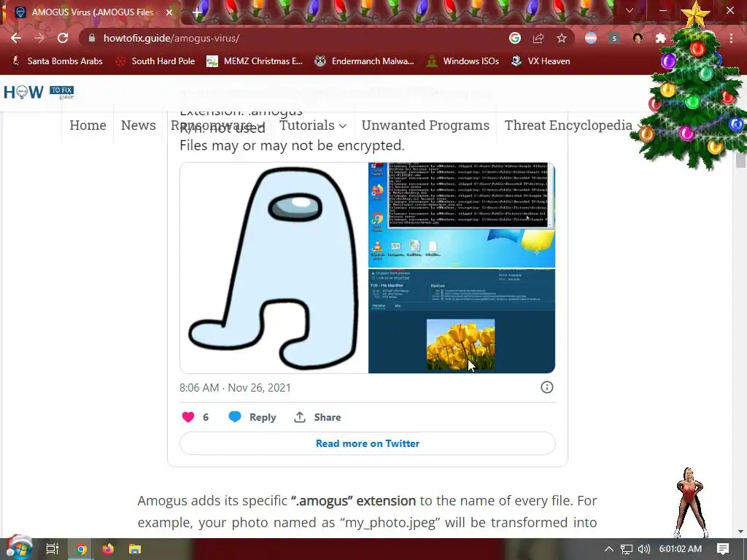The width and height of the screenshot is (747, 560).
Task: Go back to the previous page
Action: pyautogui.click(x=16, y=38)
